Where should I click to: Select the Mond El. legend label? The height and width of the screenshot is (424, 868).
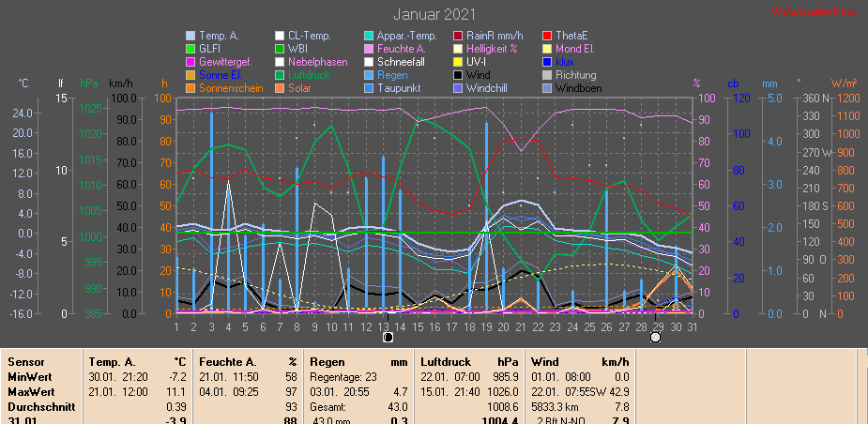574,49
